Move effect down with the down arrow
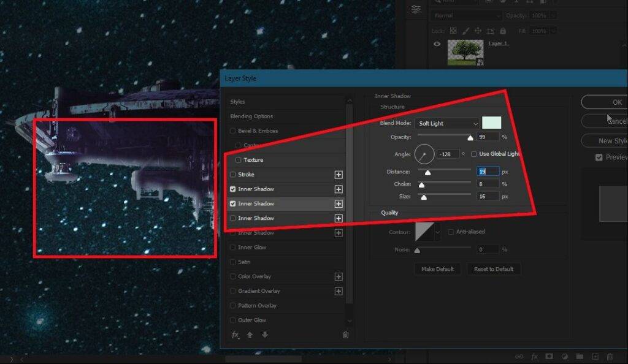This screenshot has width=628, height=364. pos(265,335)
